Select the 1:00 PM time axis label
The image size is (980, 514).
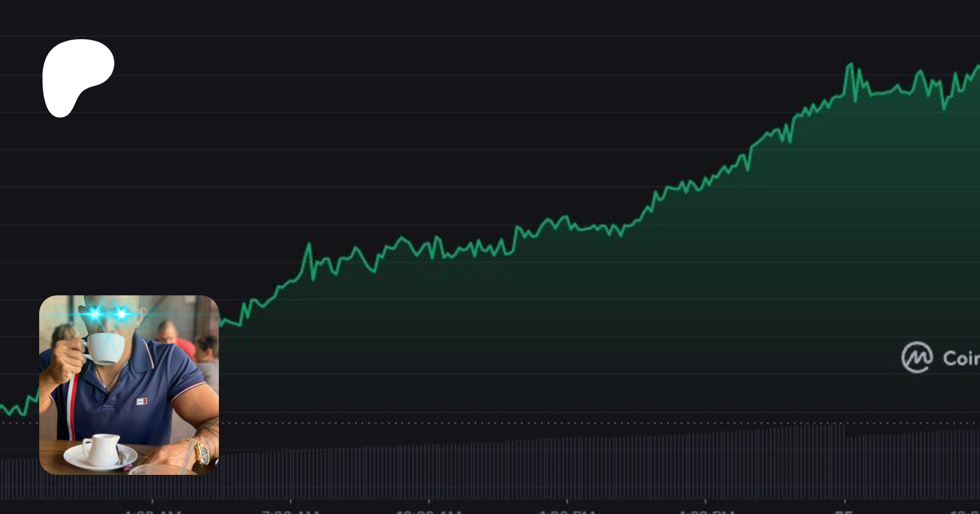click(x=567, y=511)
